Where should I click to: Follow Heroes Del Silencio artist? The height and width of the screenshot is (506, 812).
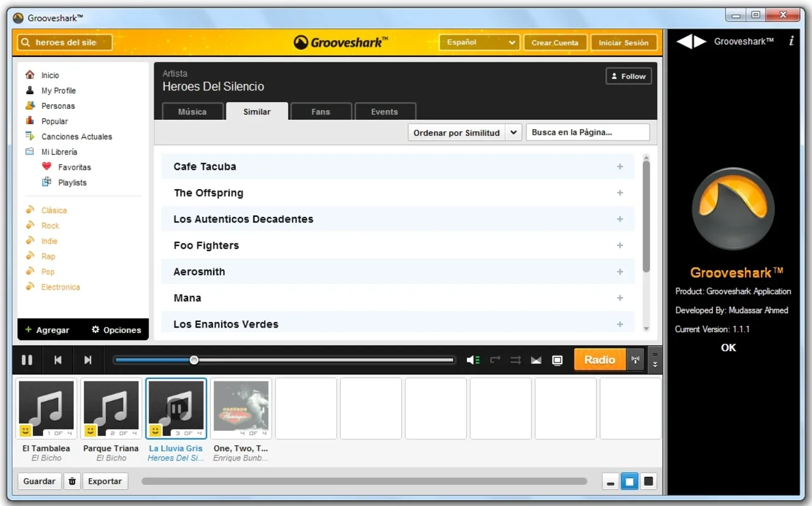pyautogui.click(x=628, y=76)
